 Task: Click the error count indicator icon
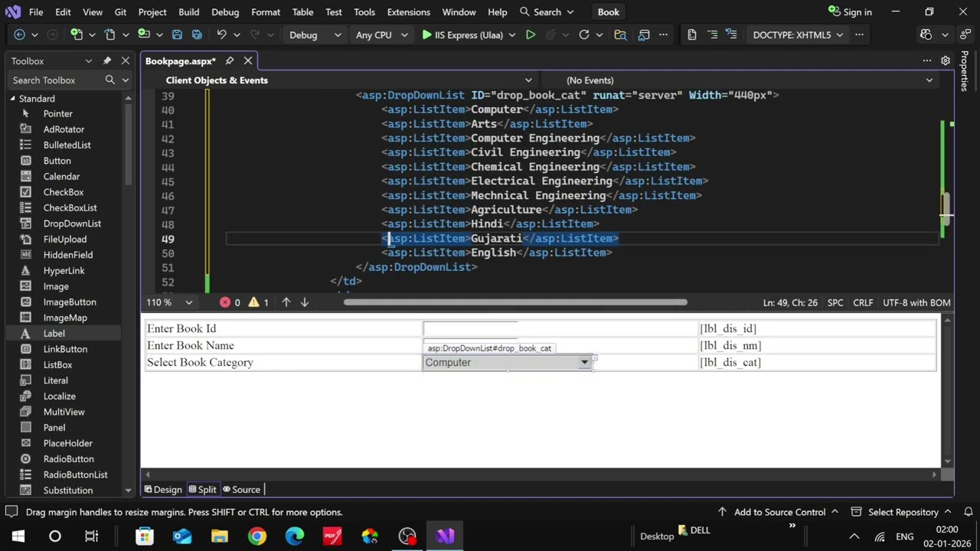225,302
